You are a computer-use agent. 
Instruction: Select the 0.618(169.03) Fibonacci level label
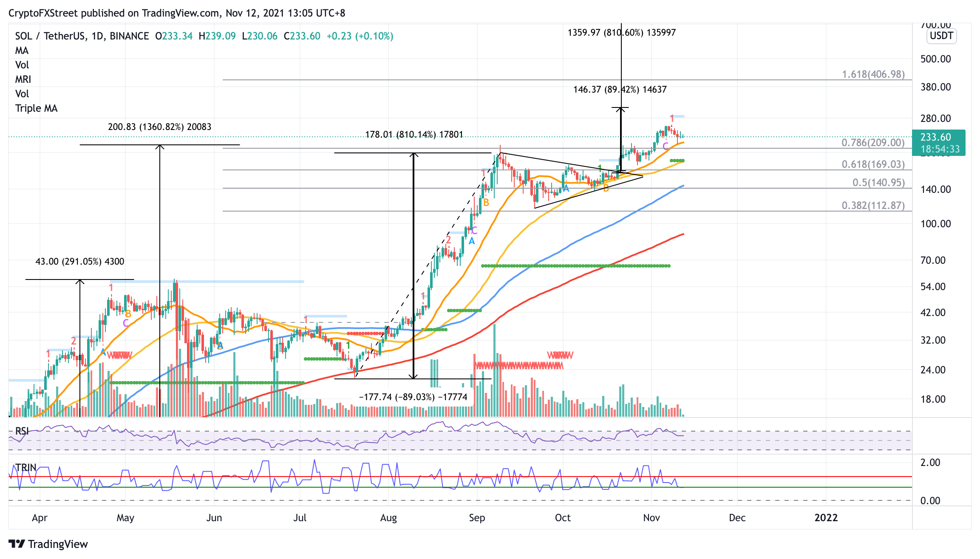(x=873, y=164)
